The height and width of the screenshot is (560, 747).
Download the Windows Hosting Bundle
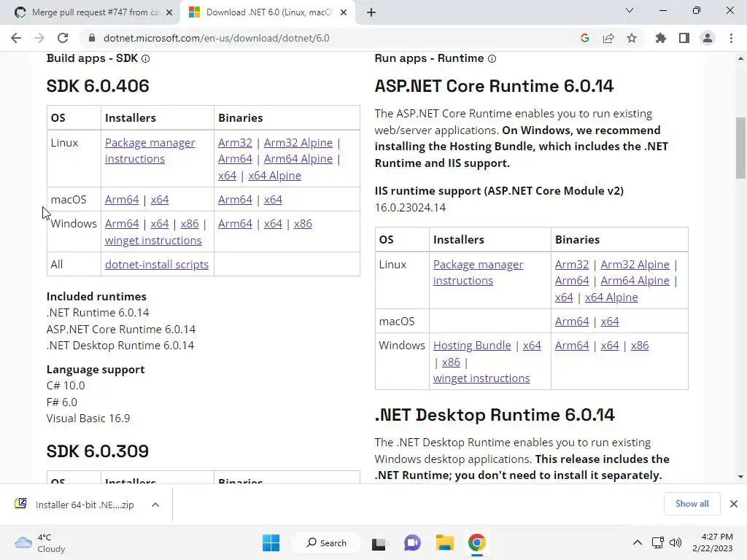pyautogui.click(x=472, y=345)
